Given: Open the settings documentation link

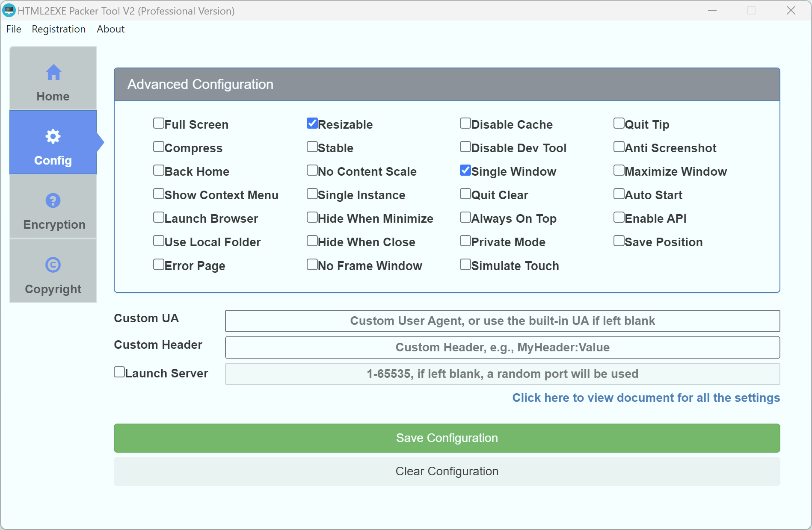Looking at the screenshot, I should [x=646, y=397].
